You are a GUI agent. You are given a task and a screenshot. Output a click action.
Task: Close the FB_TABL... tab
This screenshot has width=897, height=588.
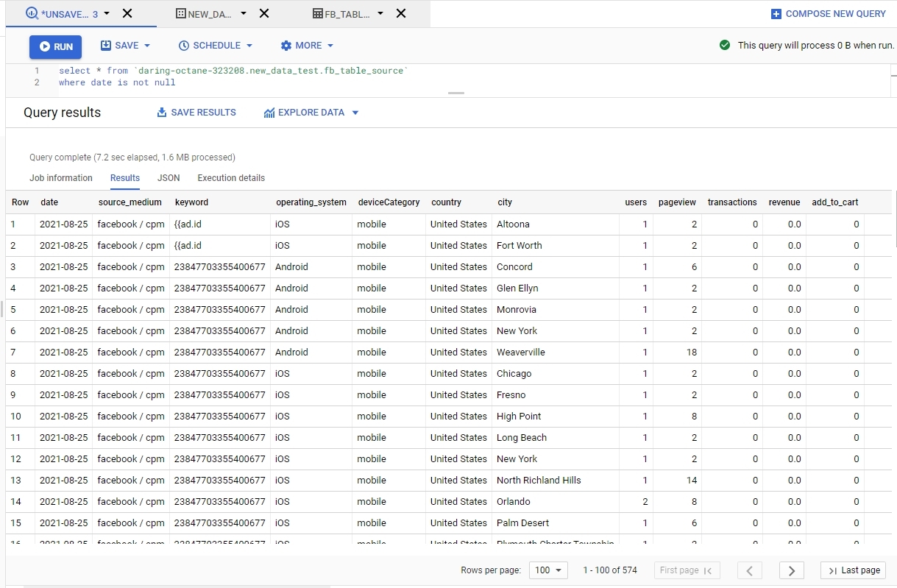tap(400, 13)
